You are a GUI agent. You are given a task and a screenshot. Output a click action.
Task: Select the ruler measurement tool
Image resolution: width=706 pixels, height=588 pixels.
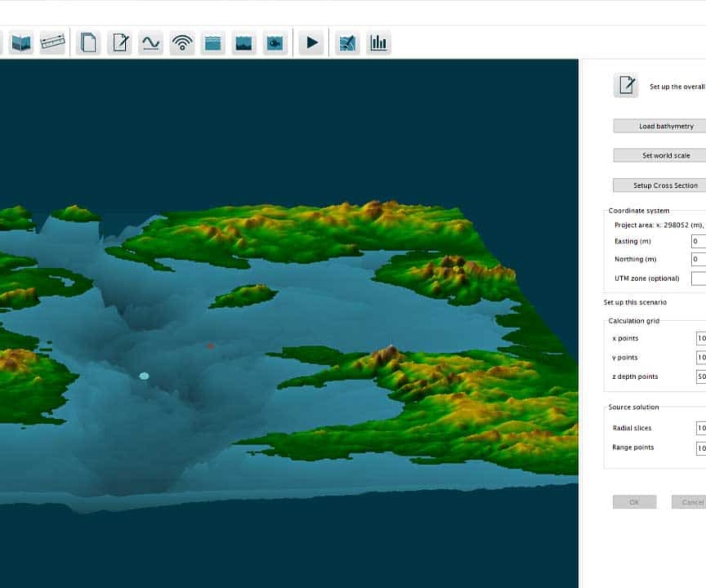coord(52,43)
